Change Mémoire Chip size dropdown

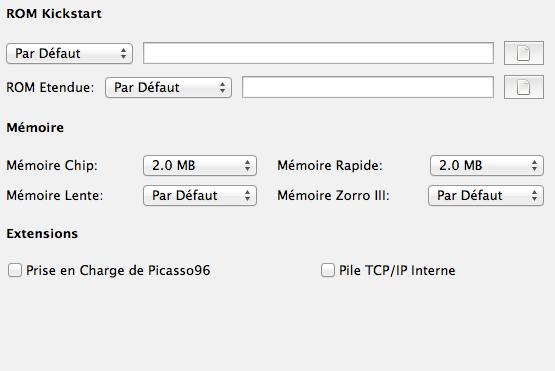click(x=200, y=165)
